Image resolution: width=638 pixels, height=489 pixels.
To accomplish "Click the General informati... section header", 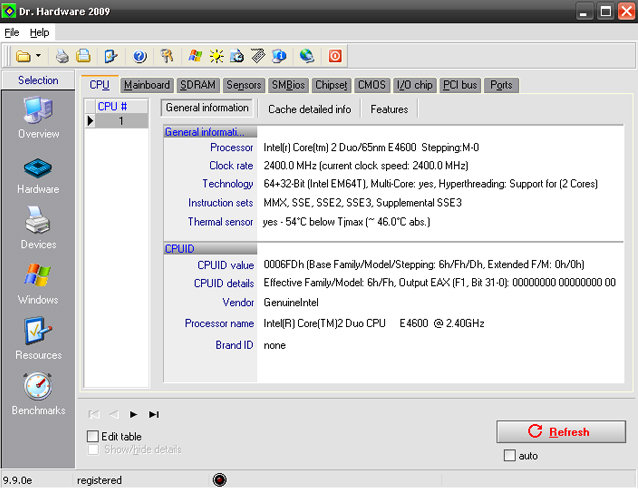I will click(x=210, y=132).
